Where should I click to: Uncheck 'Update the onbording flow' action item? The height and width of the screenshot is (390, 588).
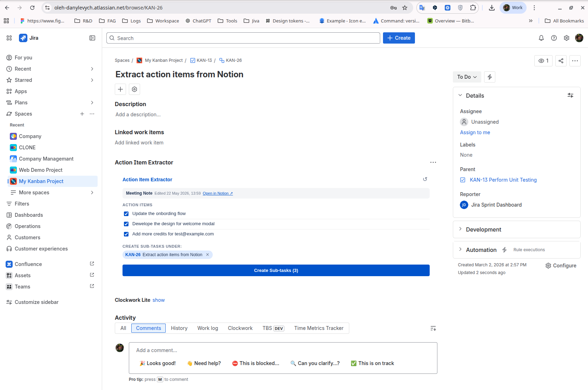[x=126, y=214]
